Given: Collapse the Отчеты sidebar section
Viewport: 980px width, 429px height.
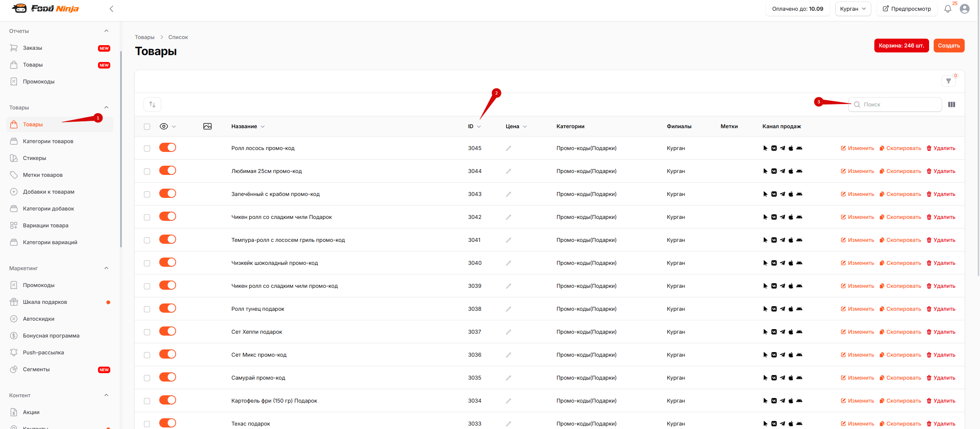Looking at the screenshot, I should pyautogui.click(x=106, y=31).
